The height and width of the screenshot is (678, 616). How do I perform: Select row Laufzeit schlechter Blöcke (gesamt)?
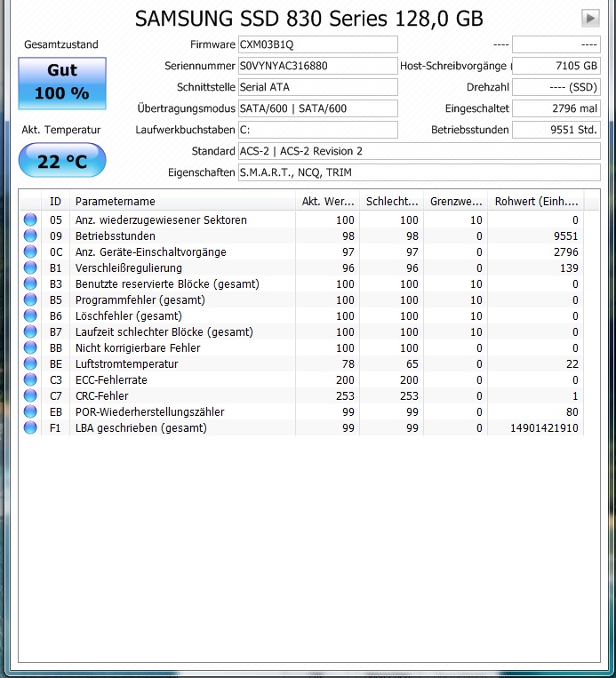(x=301, y=331)
